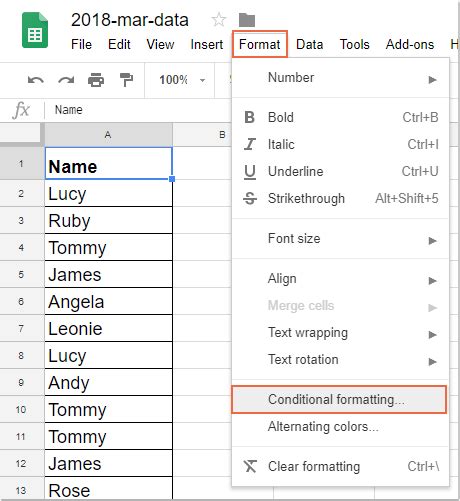Open the 100% zoom dropdown
Viewport: 460px width, 501px height.
(182, 80)
